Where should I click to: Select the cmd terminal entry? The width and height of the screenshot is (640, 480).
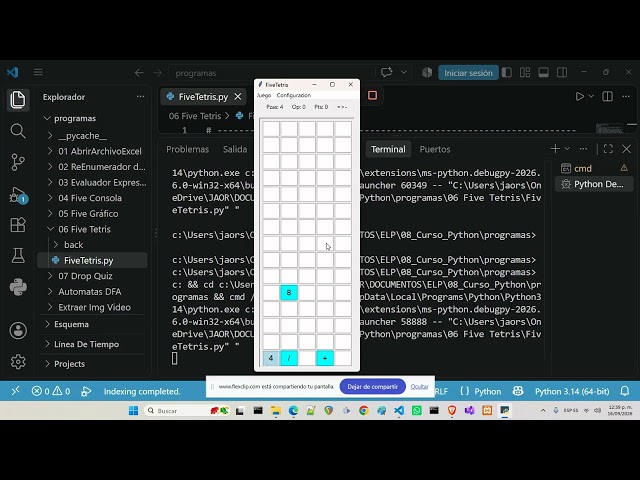[x=593, y=168]
